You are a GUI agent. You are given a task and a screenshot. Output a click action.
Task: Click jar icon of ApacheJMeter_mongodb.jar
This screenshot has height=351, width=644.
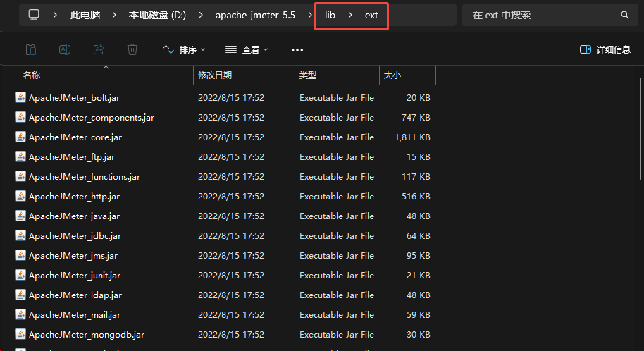click(20, 334)
